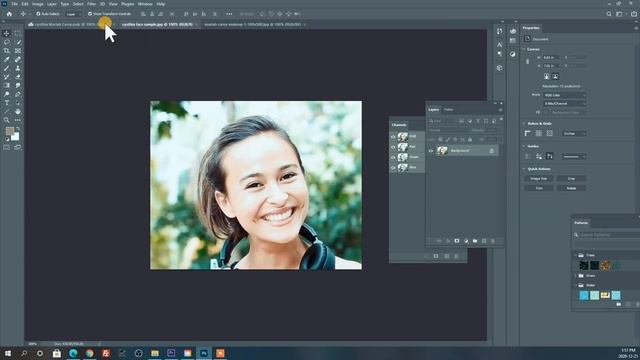Click the Search Patterns field
The width and height of the screenshot is (640, 360).
pyautogui.click(x=607, y=235)
